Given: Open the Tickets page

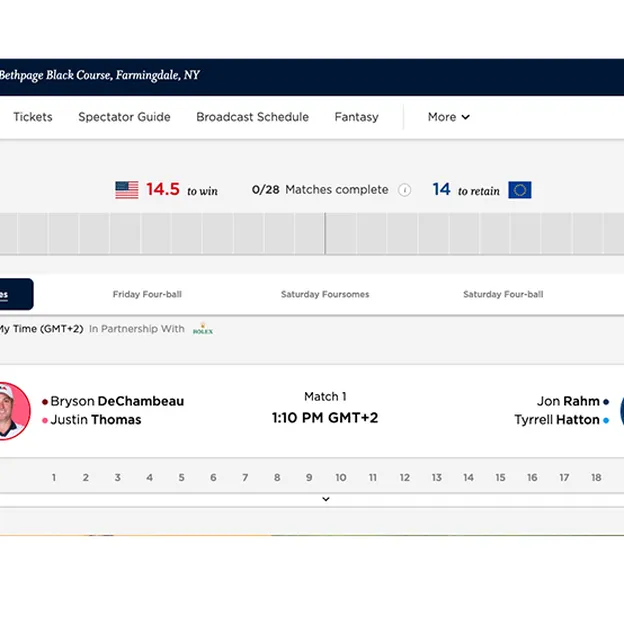Looking at the screenshot, I should pyautogui.click(x=33, y=117).
